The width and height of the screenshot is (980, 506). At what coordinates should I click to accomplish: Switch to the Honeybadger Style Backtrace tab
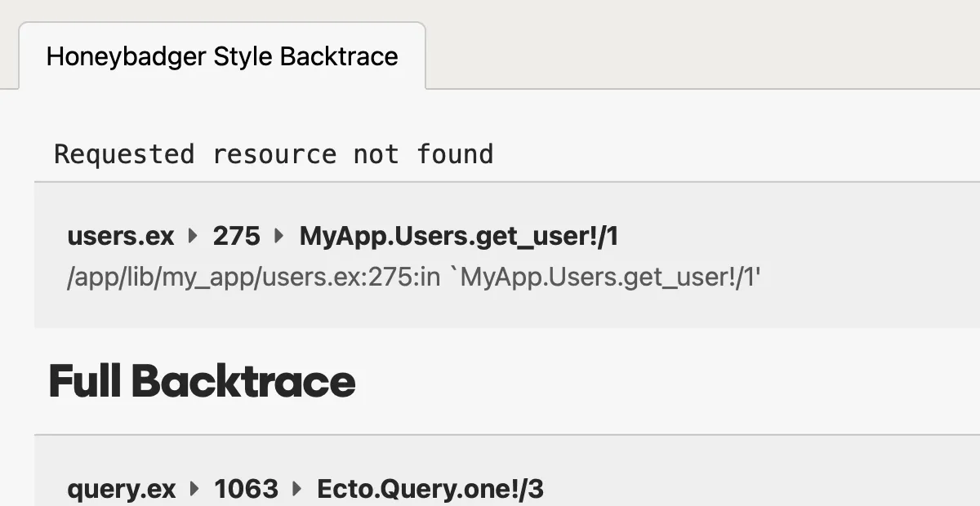[222, 56]
